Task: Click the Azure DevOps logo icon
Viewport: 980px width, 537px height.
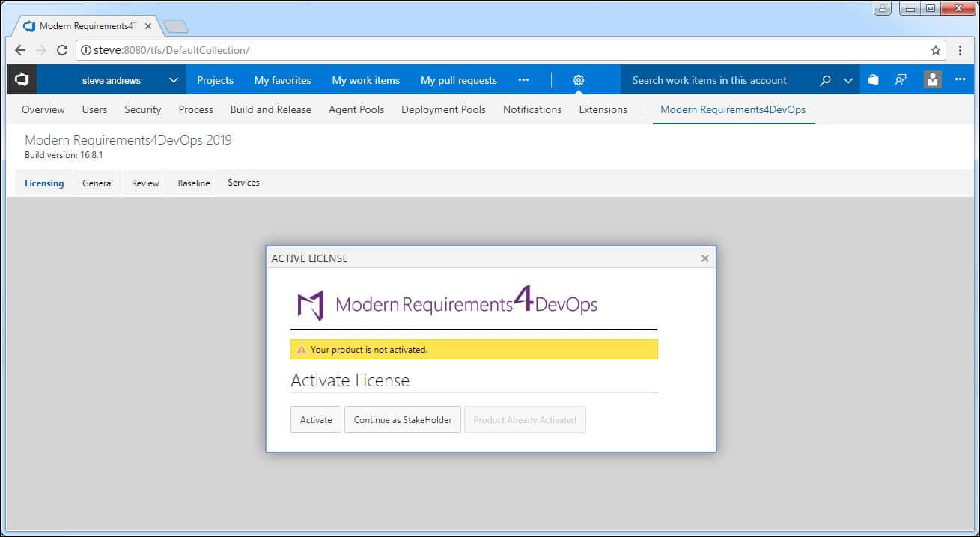Action: click(x=22, y=80)
